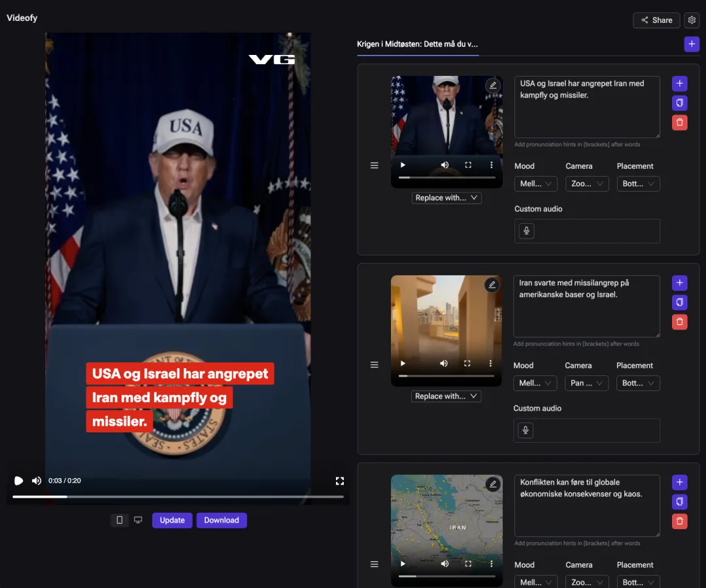Add new tab with top plus button
Image resolution: width=706 pixels, height=588 pixels.
coord(691,44)
